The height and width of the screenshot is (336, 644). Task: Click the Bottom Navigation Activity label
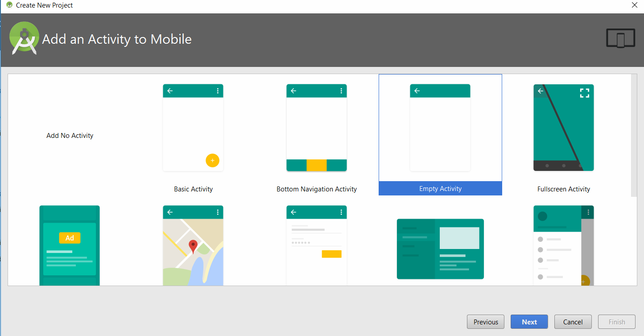pos(317,189)
